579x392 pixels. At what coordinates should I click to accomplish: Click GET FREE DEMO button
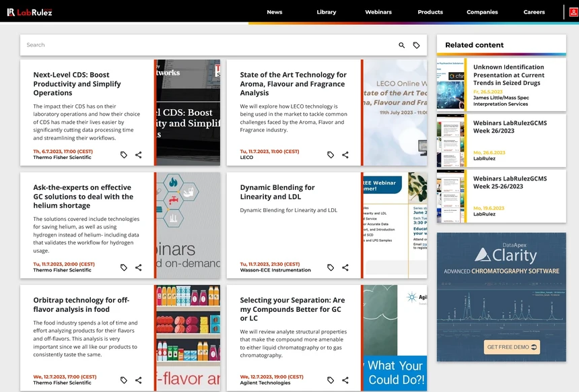[x=512, y=348]
